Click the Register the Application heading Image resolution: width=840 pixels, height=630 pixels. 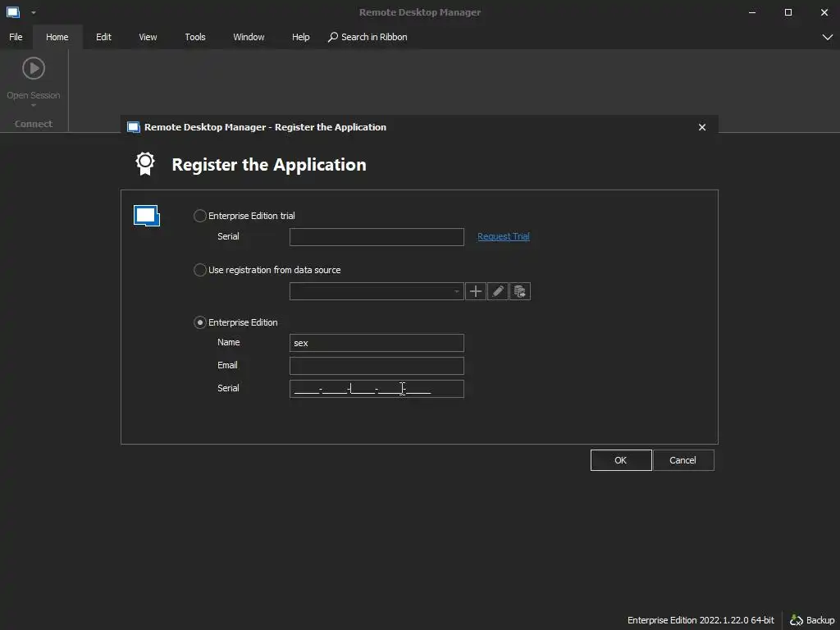coord(269,164)
